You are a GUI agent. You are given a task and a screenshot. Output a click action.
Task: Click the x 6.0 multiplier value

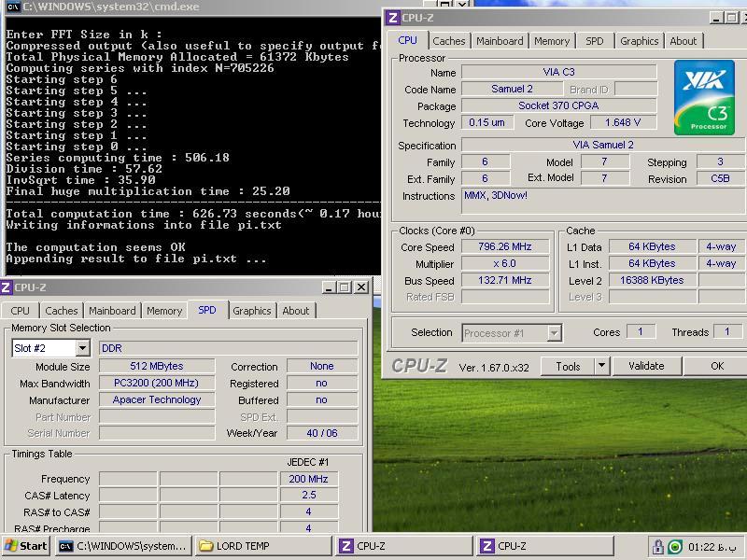point(505,263)
